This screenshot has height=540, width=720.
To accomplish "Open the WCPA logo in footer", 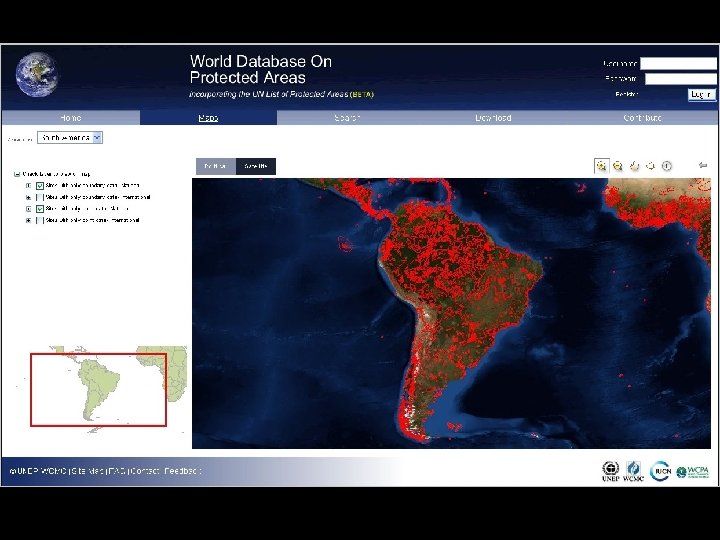I will tap(692, 472).
